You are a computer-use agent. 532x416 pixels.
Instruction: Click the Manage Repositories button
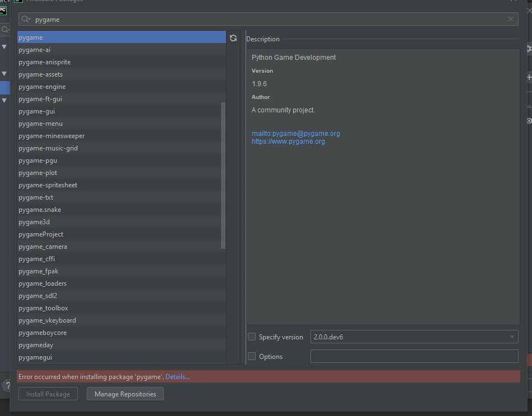click(x=125, y=394)
